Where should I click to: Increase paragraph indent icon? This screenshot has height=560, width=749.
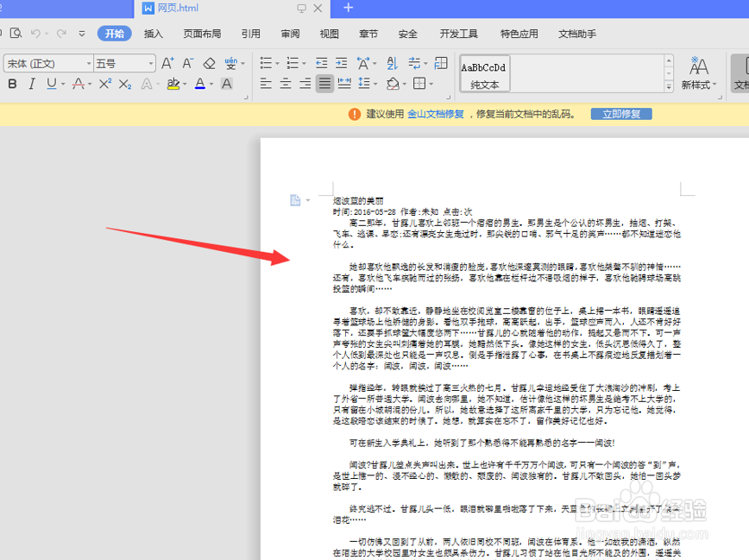(341, 63)
